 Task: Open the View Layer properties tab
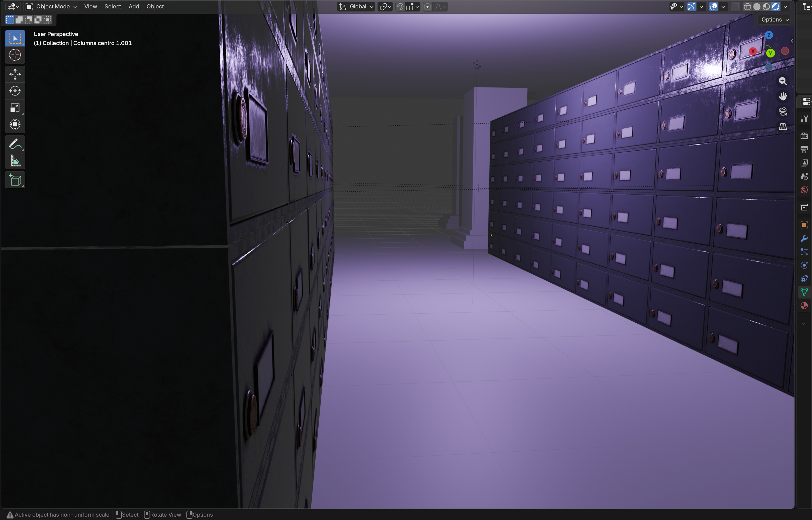[804, 163]
